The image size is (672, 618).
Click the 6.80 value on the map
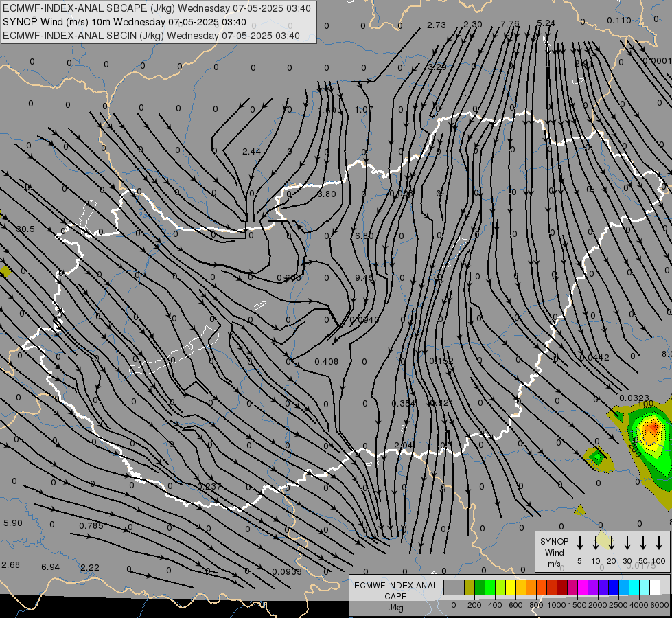364,236
